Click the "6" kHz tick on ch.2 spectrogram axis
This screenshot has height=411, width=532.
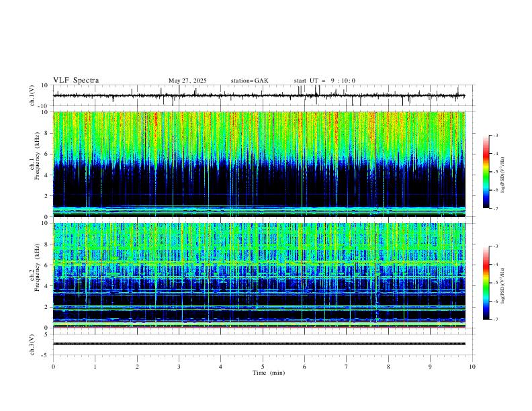pyautogui.click(x=47, y=265)
